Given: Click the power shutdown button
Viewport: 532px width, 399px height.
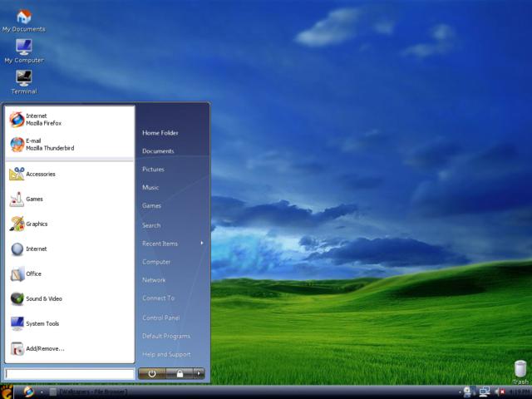Looking at the screenshot, I should point(152,373).
